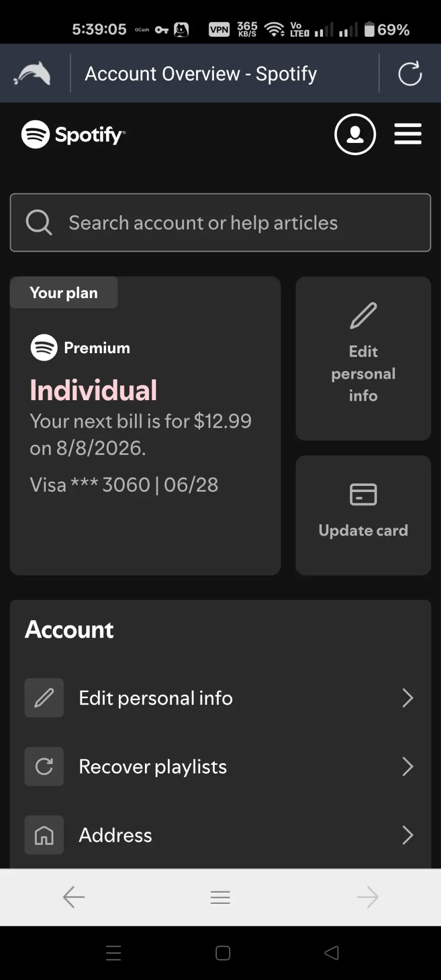Select the Premium Individual plan card
This screenshot has width=441, height=980.
tap(145, 426)
